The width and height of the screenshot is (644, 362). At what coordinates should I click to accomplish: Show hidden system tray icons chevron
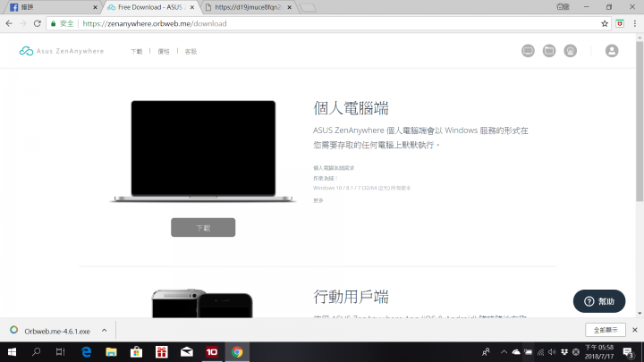coord(504,352)
